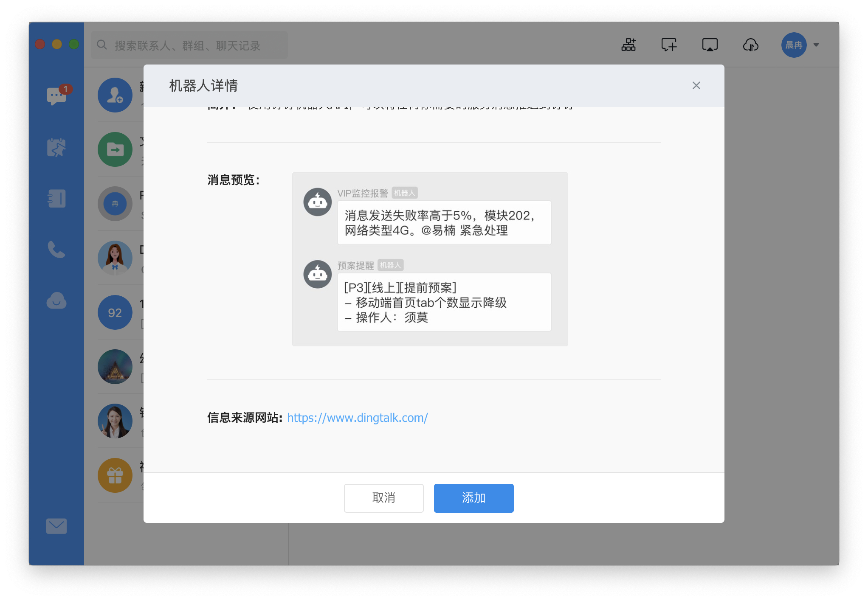The height and width of the screenshot is (601, 868).
Task: Open the dingtalk.com source link
Action: tap(357, 418)
